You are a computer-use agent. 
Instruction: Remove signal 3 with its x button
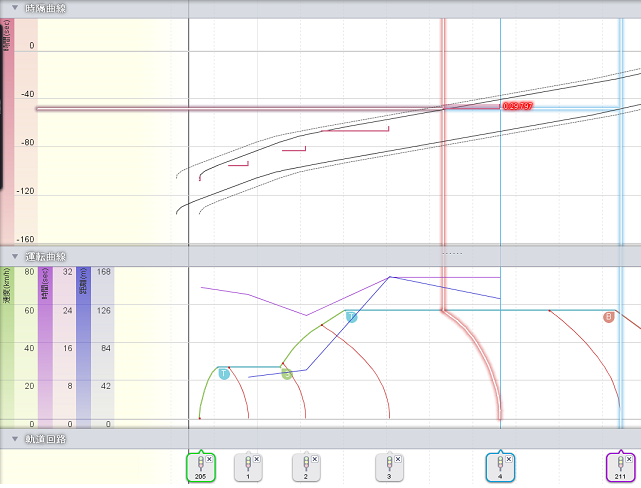click(398, 459)
